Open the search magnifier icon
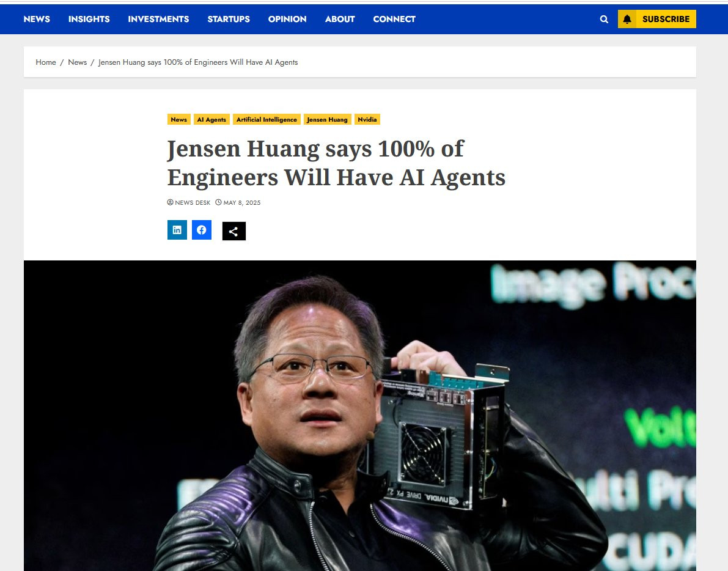Viewport: 728px width, 571px height. pos(603,19)
